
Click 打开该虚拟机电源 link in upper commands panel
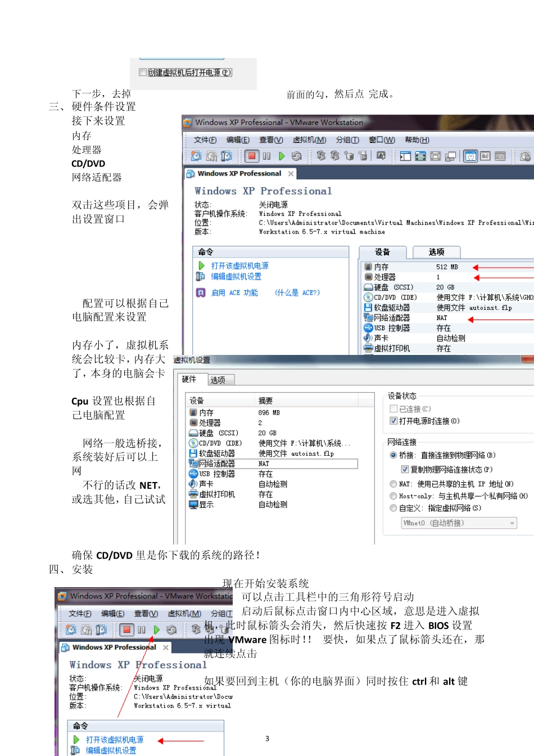pyautogui.click(x=240, y=265)
